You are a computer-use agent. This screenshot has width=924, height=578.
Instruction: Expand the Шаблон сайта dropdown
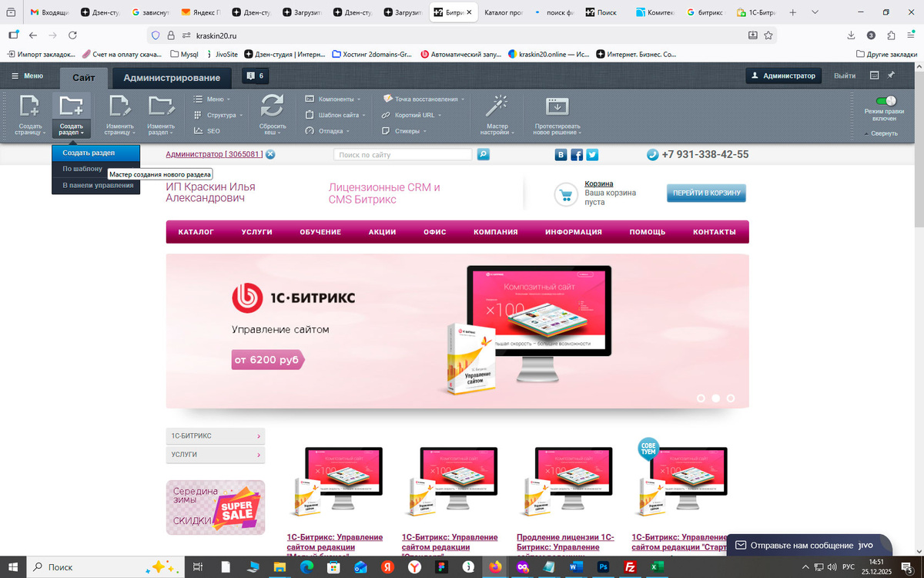click(x=336, y=115)
